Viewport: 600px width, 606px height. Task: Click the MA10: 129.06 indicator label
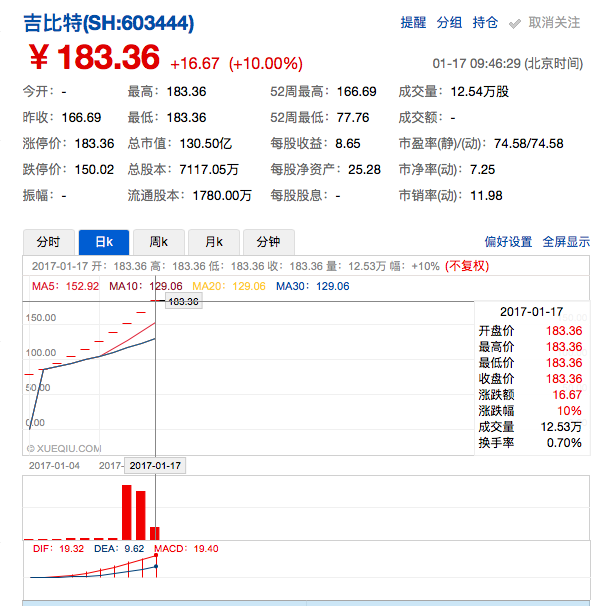click(146, 286)
